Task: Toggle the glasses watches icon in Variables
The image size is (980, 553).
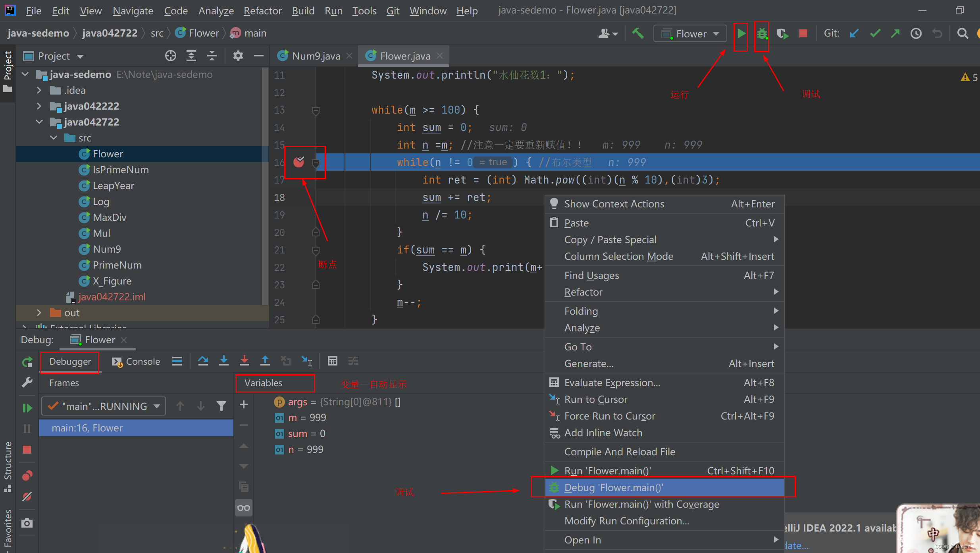Action: coord(244,508)
